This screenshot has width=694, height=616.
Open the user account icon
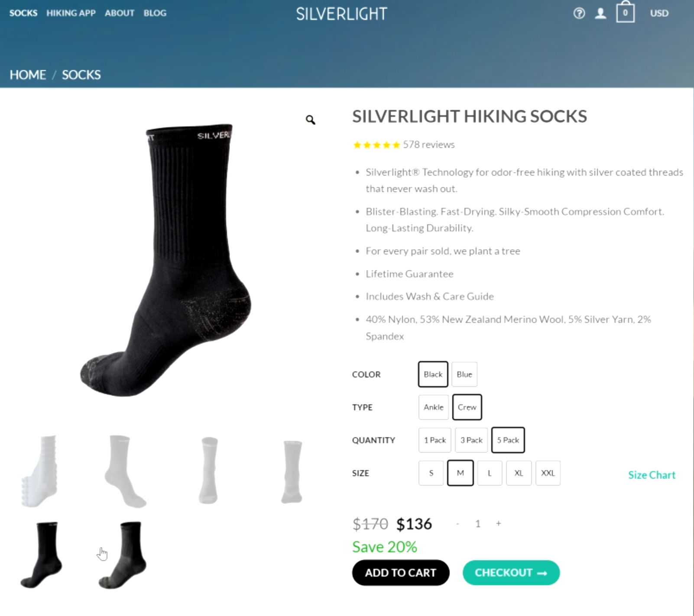(600, 13)
